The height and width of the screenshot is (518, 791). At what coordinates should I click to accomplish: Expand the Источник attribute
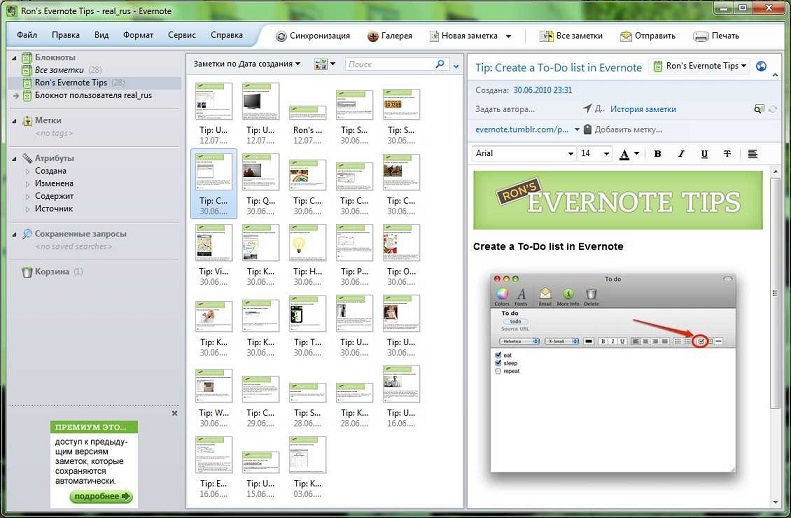(28, 209)
